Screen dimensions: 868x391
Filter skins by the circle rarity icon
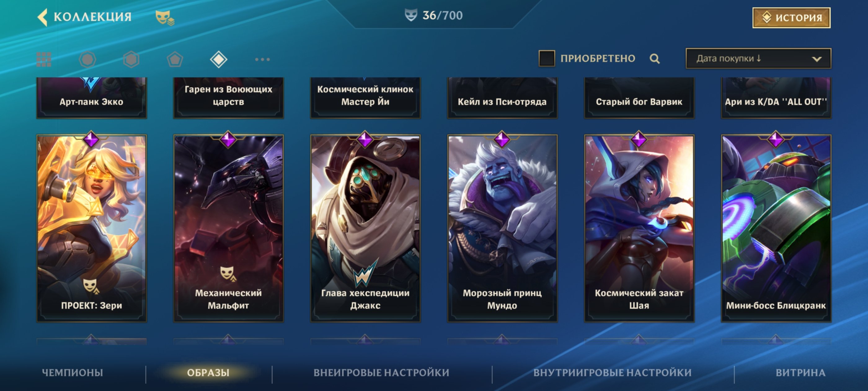(87, 59)
